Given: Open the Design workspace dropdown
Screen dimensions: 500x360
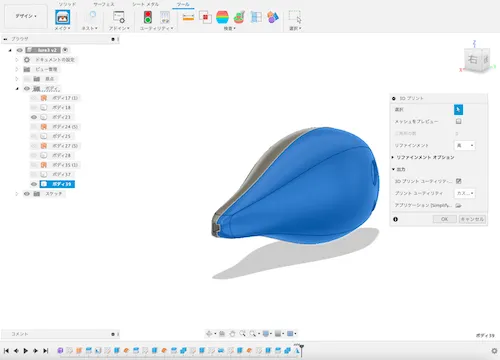Looking at the screenshot, I should click(x=26, y=16).
